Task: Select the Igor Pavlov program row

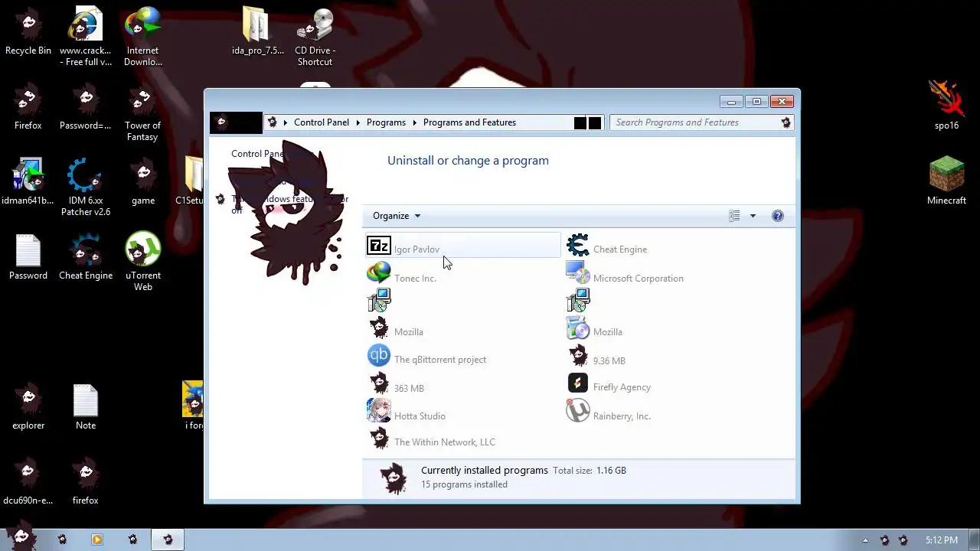Action: click(463, 246)
